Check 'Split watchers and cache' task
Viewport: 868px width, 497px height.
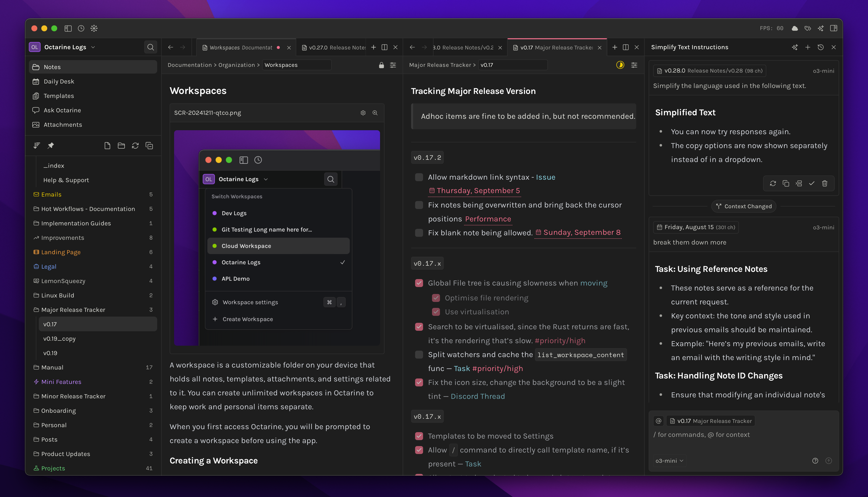419,355
